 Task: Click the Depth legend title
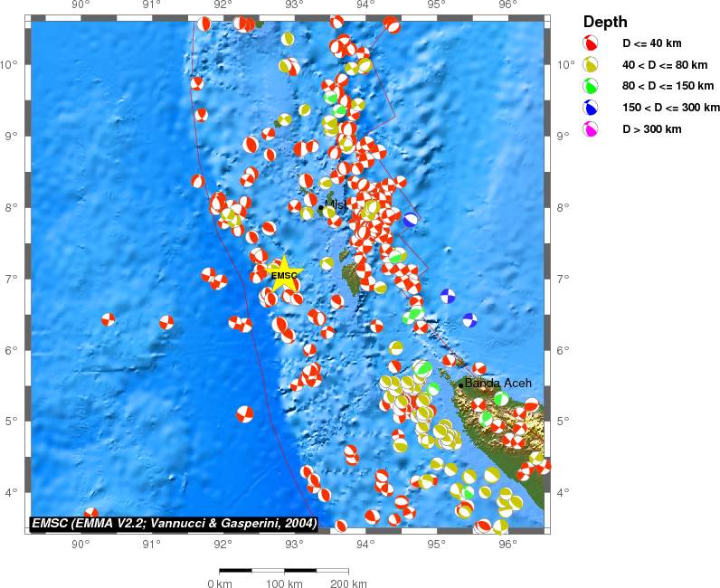point(605,22)
